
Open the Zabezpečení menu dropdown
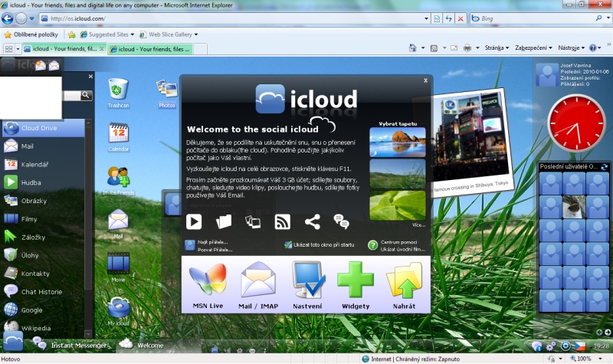pos(533,48)
